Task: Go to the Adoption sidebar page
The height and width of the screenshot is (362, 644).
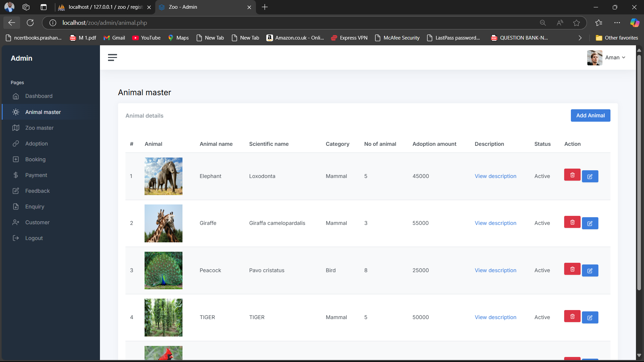Action: (37, 143)
